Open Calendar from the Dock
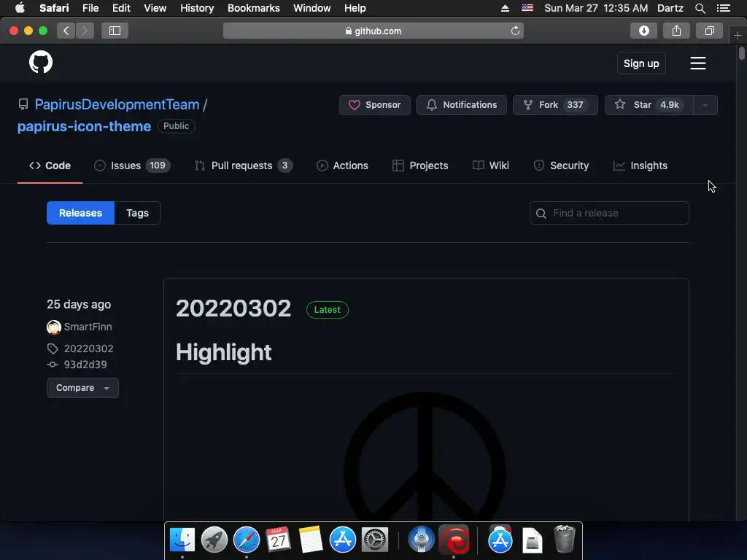The image size is (747, 560). [x=278, y=540]
